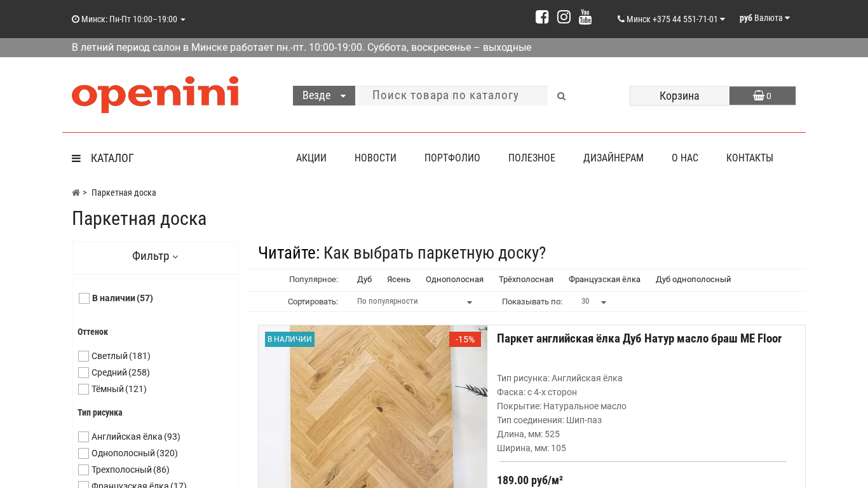Click the search magnifier icon
The width and height of the screenshot is (868, 488).
tap(561, 96)
